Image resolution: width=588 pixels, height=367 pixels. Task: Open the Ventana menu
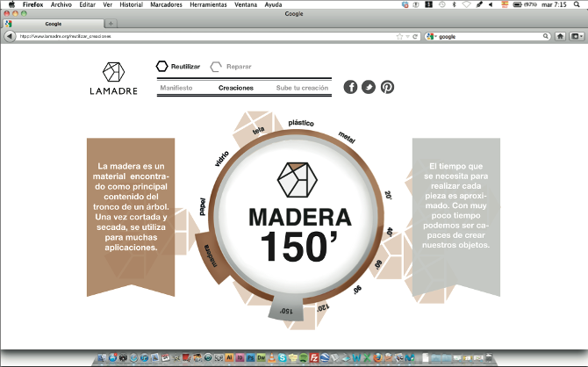click(246, 4)
